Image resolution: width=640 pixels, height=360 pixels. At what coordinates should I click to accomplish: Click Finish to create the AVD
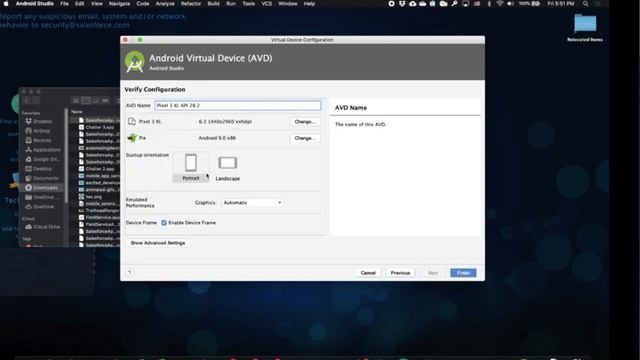463,273
